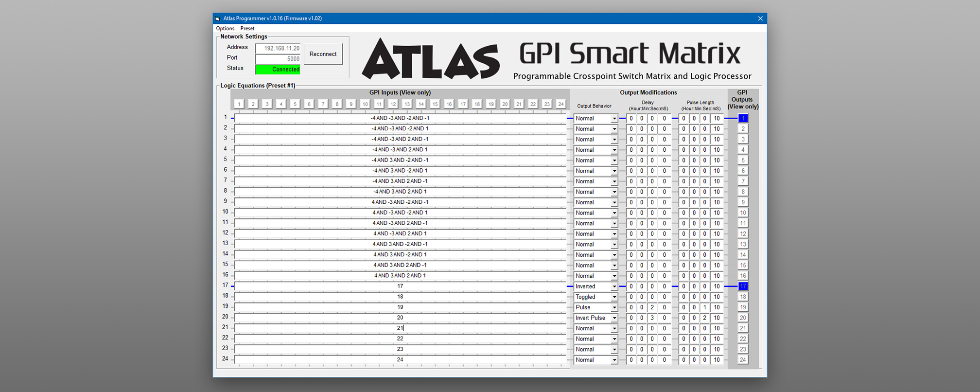
Task: Open the Options menu
Action: pos(225,28)
